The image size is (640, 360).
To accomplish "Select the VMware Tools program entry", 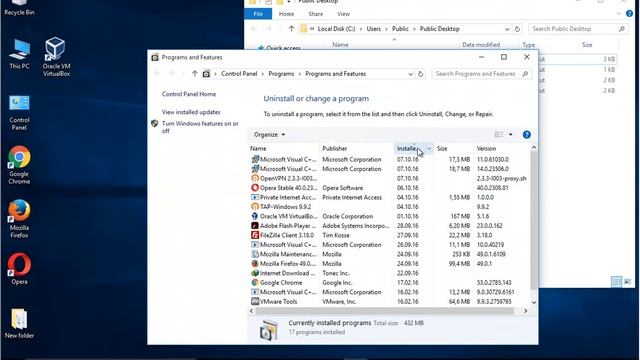I will pyautogui.click(x=388, y=302).
